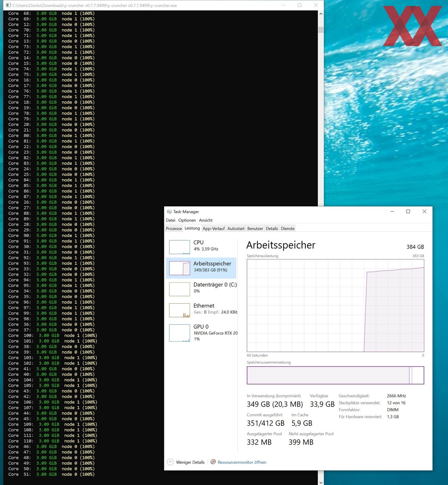Maximize the y-cruncher console window
This screenshot has height=485, width=448.
coord(299,5)
